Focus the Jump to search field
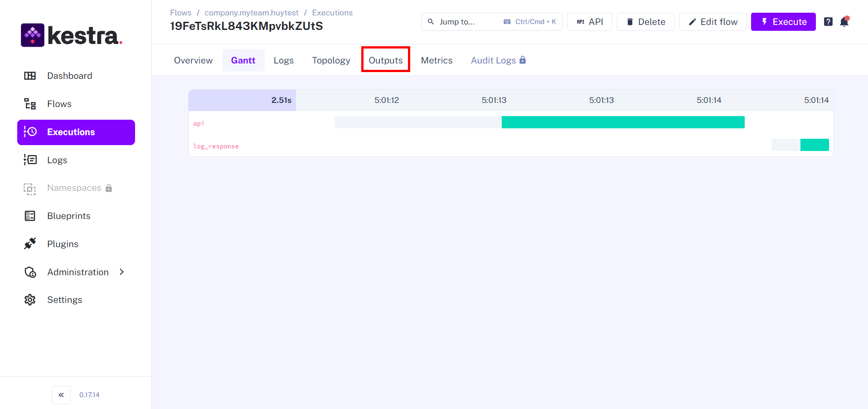The image size is (868, 409). 467,22
